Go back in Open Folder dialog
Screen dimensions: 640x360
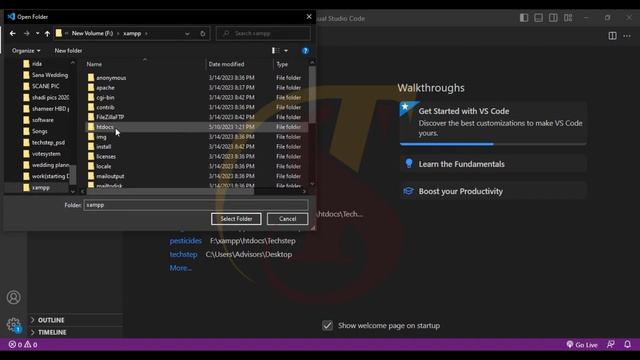click(x=13, y=33)
